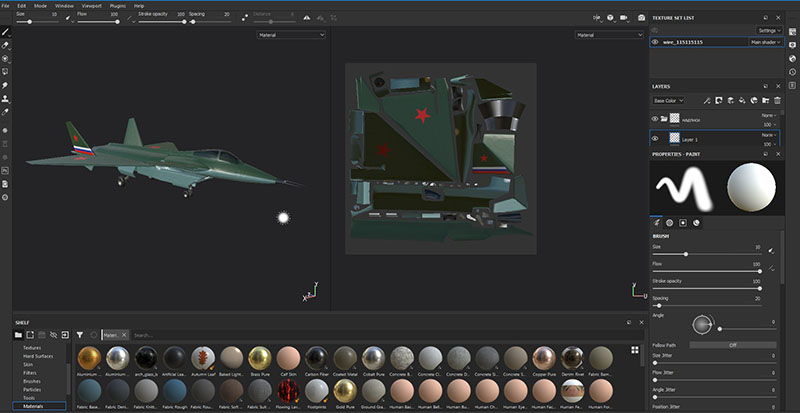Select the Material Picker eyedropper tool
This screenshot has height=413, width=800.
tap(6, 113)
